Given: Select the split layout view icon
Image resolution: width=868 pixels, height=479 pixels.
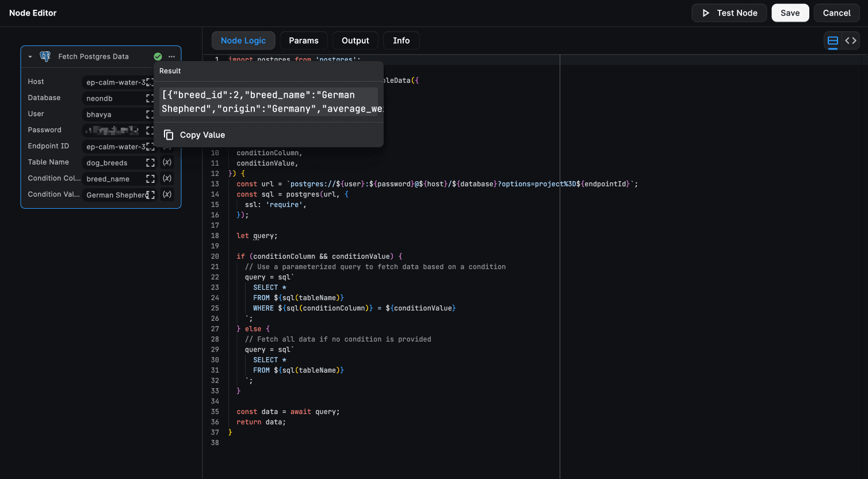Looking at the screenshot, I should click(832, 40).
